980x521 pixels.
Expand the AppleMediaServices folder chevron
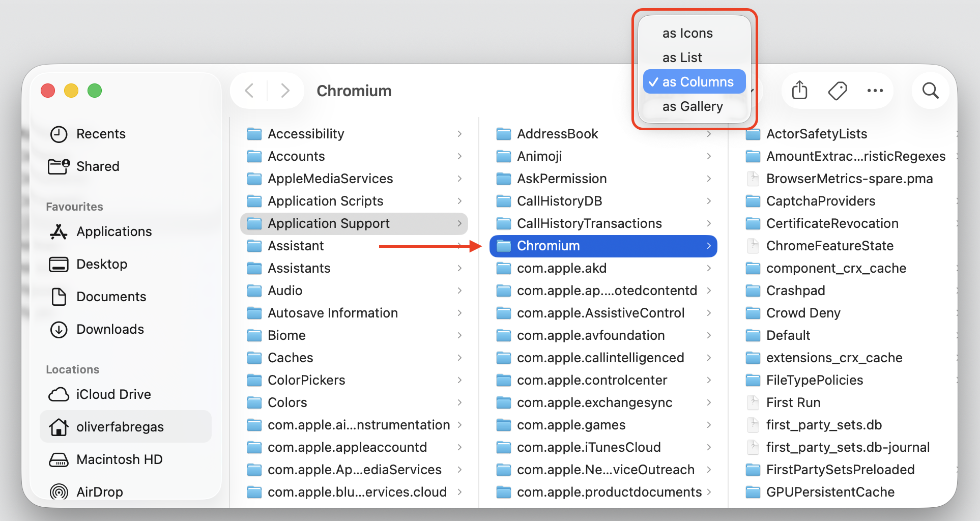459,179
